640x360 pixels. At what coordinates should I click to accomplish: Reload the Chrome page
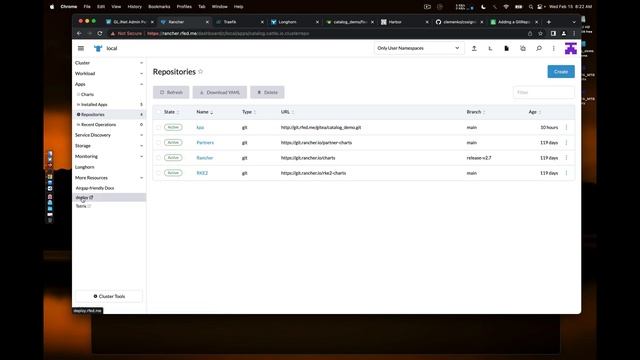click(100, 33)
